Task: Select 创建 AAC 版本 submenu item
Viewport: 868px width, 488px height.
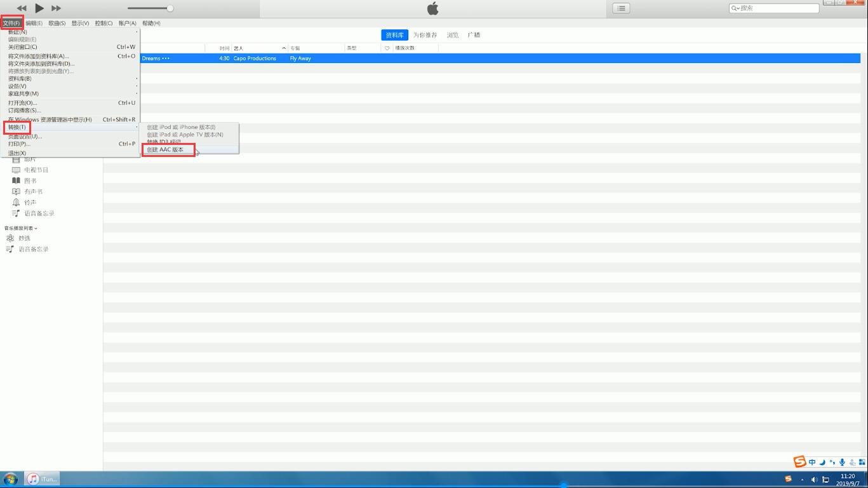Action: (x=189, y=150)
